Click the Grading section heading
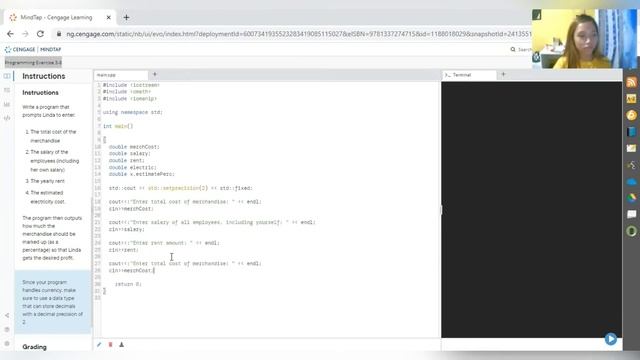640x360 pixels. (34, 347)
